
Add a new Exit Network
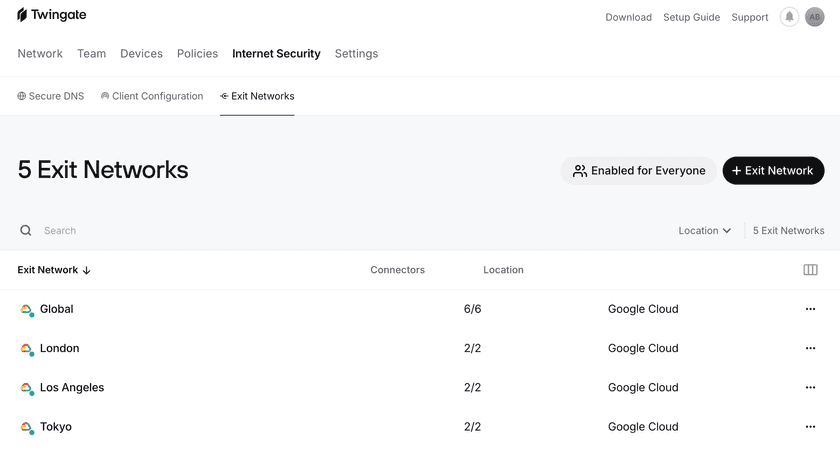point(773,171)
